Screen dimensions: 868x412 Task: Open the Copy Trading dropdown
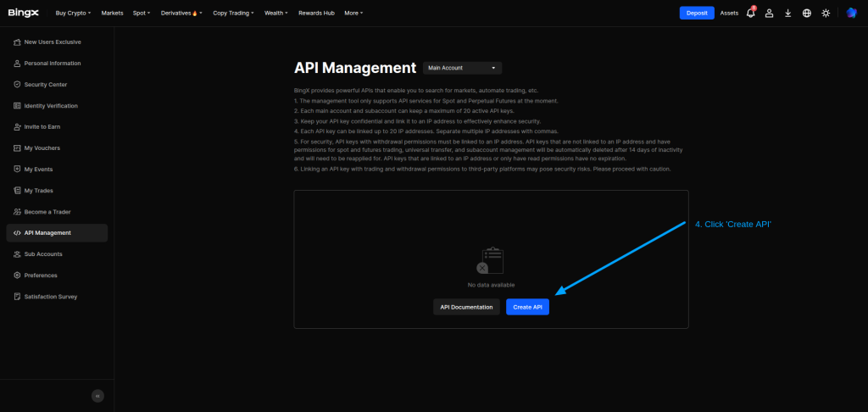233,14
